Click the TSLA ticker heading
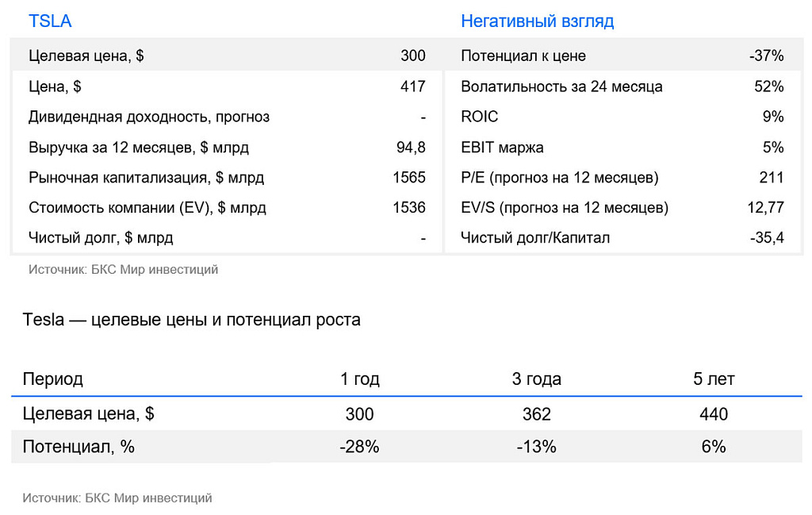 (50, 21)
